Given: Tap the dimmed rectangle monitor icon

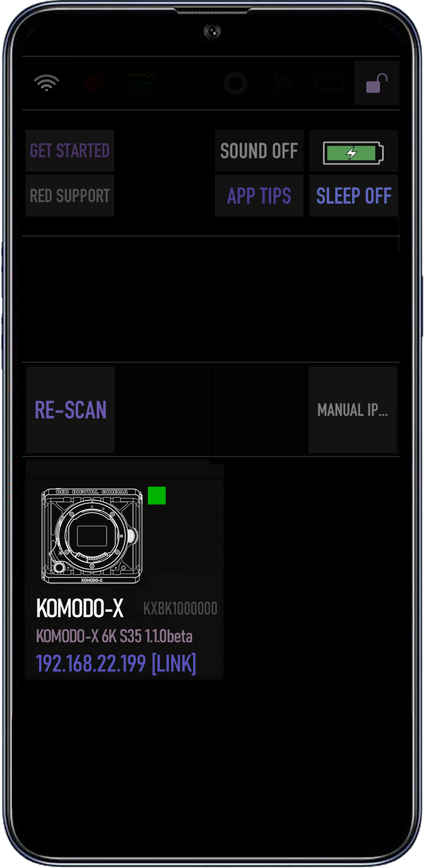Looking at the screenshot, I should pos(329,83).
